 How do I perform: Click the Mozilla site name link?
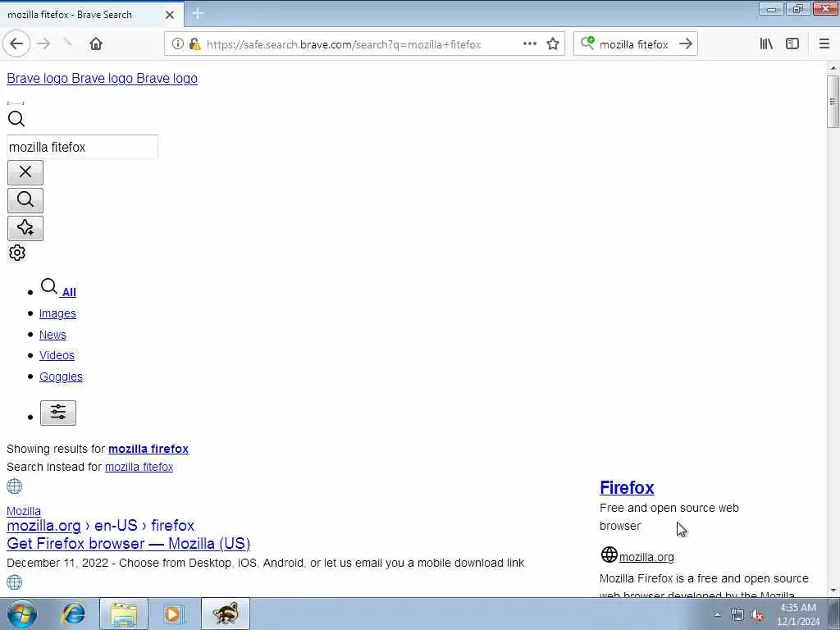point(24,511)
